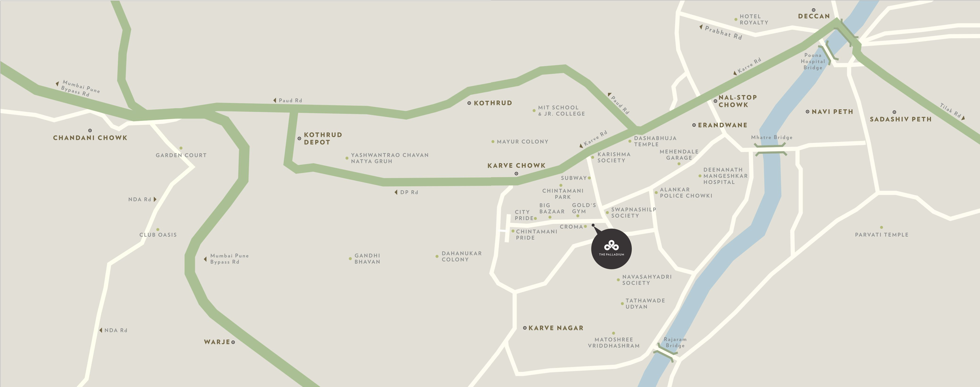
Task: Click the Poona Hospital Bridge label
Action: [x=813, y=61]
